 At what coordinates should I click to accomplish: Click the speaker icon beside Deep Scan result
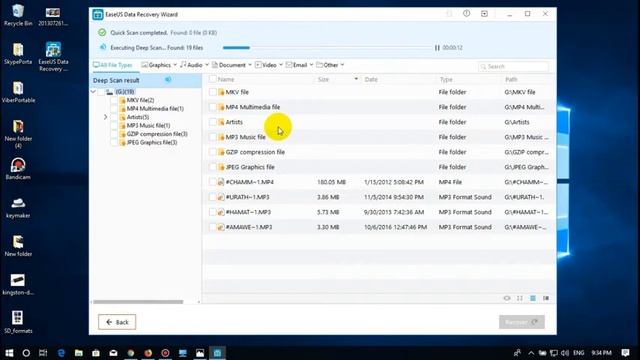pyautogui.click(x=168, y=80)
